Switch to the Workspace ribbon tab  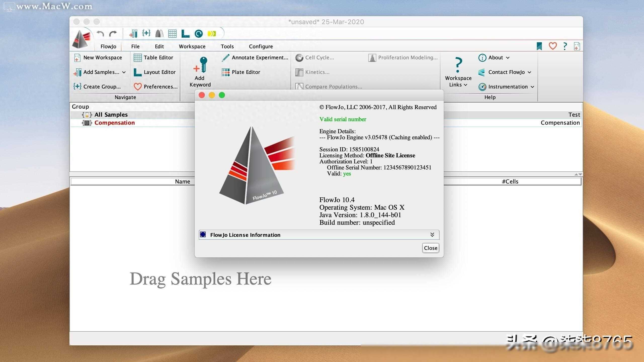(192, 47)
